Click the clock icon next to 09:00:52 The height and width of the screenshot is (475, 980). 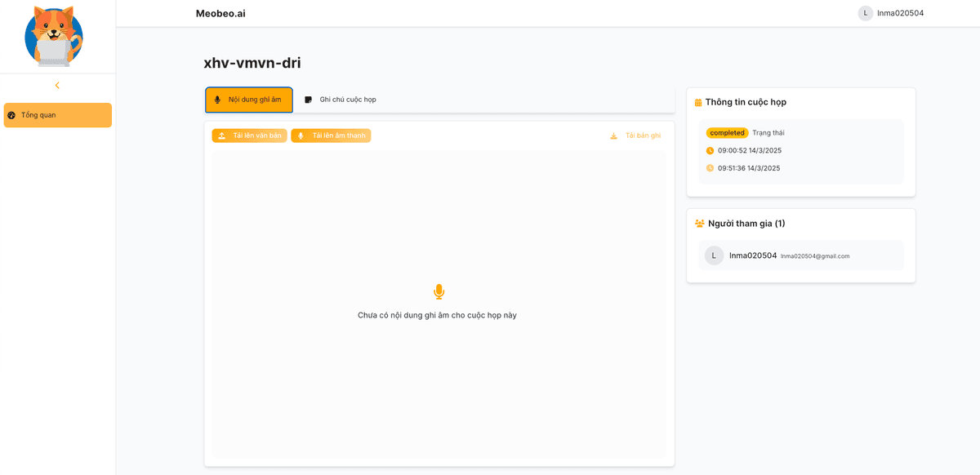point(710,151)
